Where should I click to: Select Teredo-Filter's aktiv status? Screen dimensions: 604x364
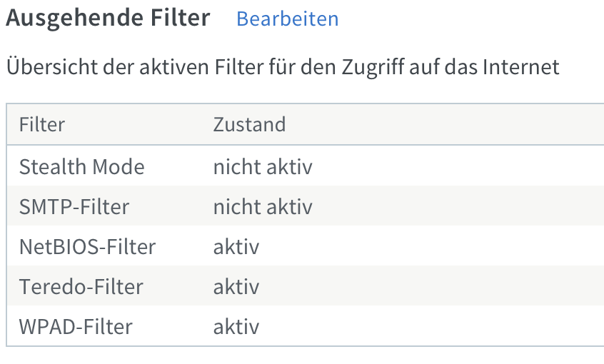click(x=236, y=287)
